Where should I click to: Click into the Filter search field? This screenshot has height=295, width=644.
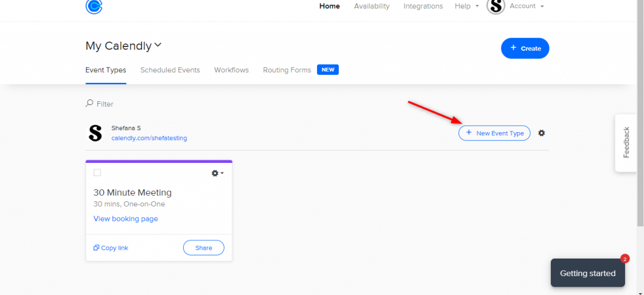(x=105, y=104)
